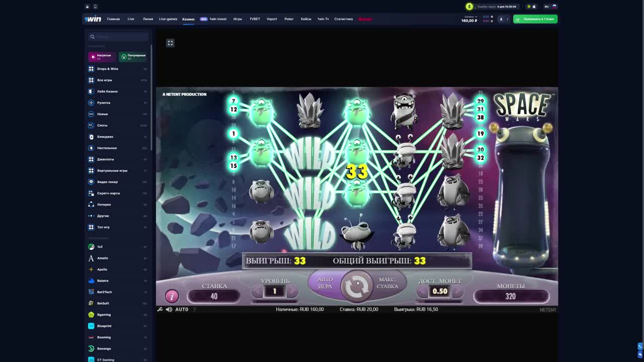Click the Слоты category icon

click(91, 125)
